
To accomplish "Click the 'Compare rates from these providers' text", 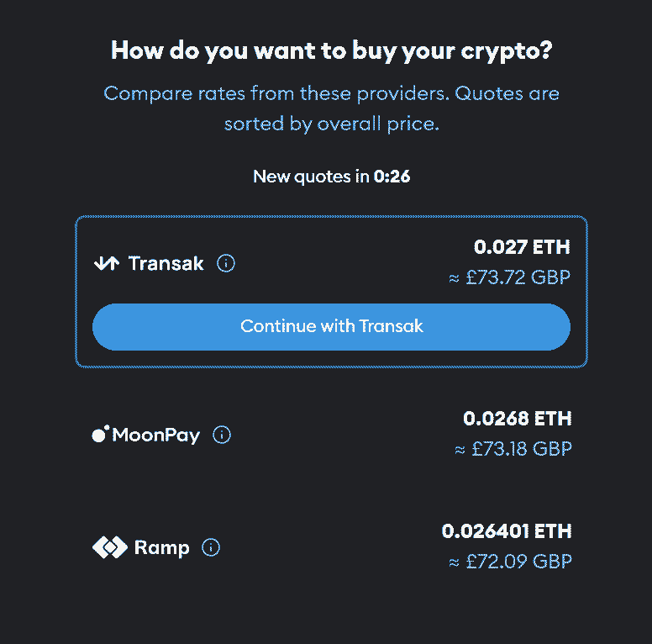I will coord(331,93).
